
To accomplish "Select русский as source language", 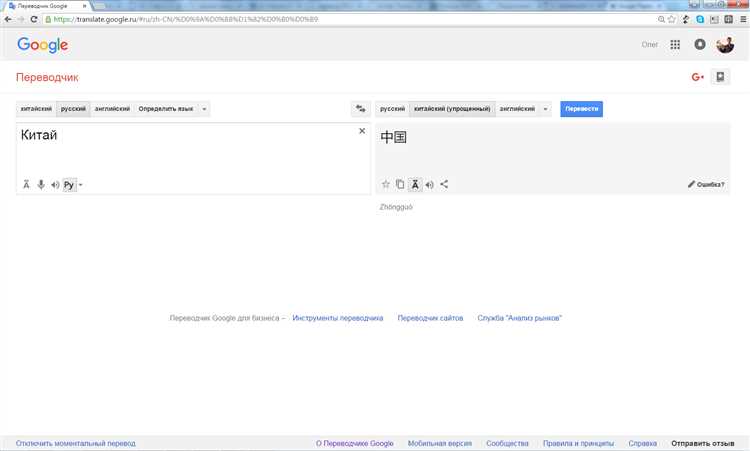I will coord(73,109).
